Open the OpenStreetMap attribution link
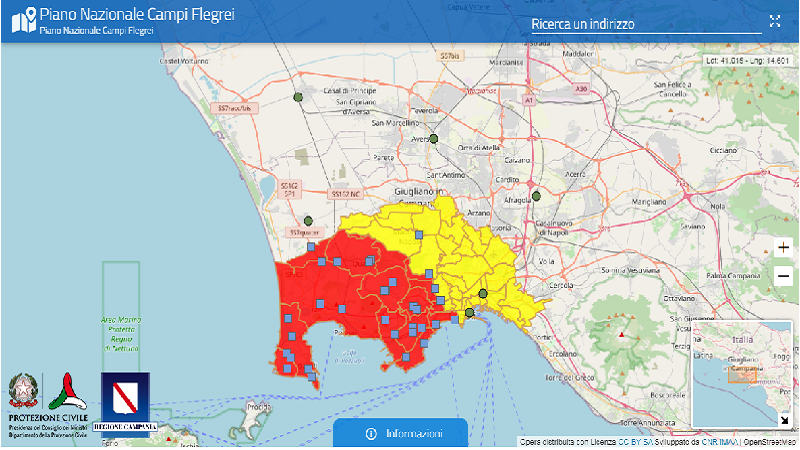Screen dimensions: 800x450 coord(772,442)
